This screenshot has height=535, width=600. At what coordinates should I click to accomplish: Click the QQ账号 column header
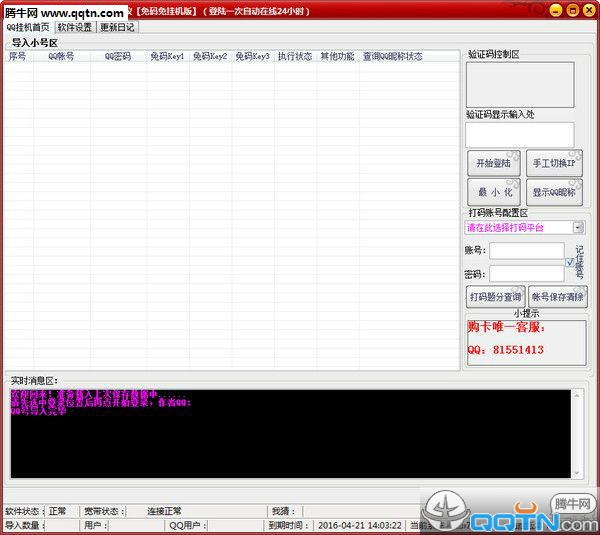[62, 57]
